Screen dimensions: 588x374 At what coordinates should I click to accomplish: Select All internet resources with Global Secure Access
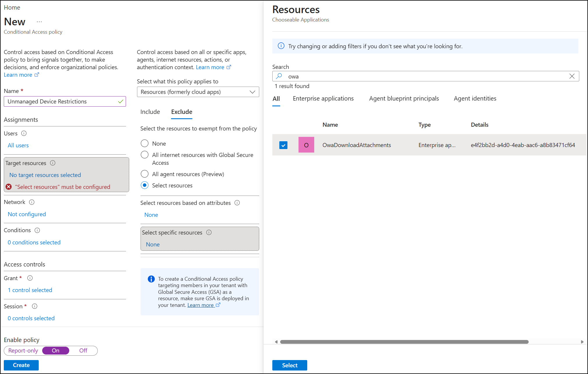pos(145,155)
